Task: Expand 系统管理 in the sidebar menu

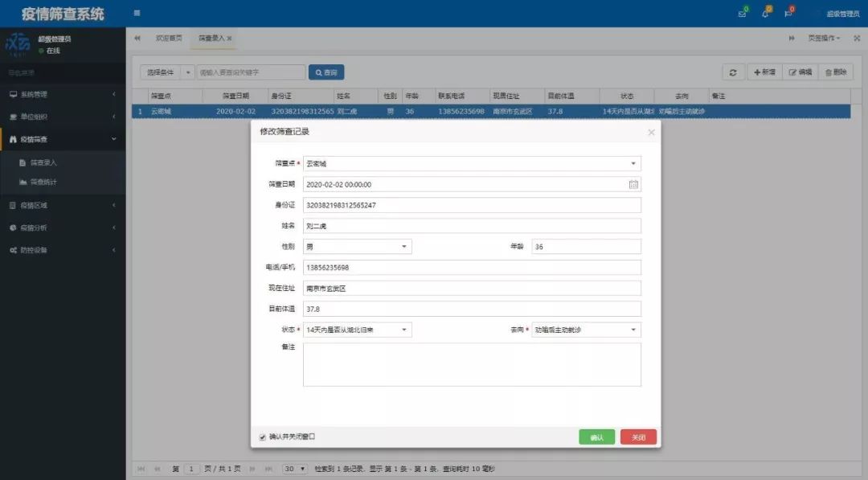Action: [63, 94]
